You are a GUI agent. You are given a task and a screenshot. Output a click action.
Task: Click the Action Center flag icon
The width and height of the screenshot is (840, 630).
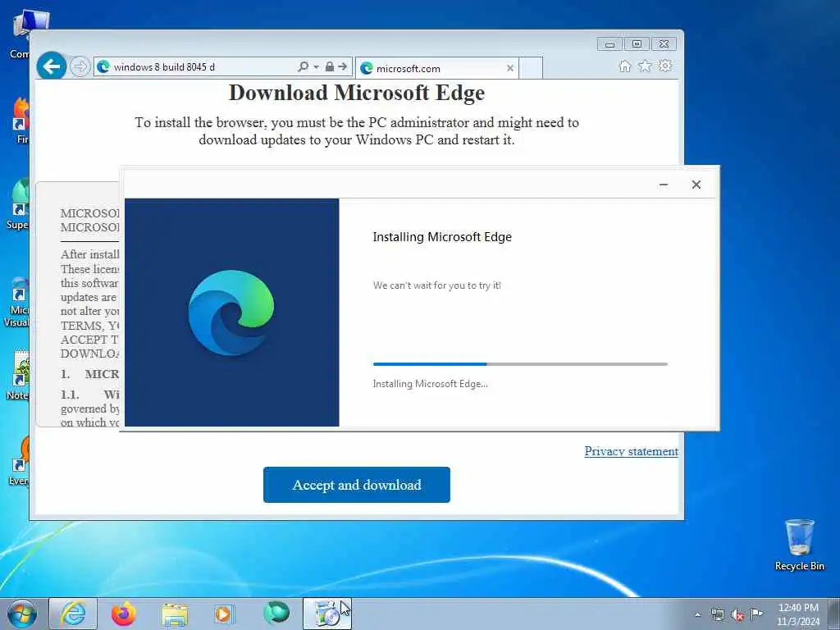756,614
